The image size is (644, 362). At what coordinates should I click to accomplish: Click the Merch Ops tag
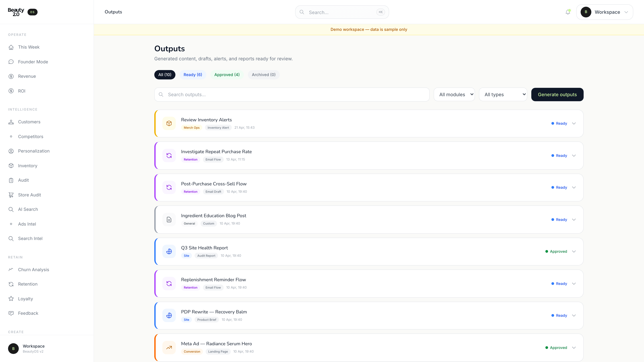(x=192, y=128)
